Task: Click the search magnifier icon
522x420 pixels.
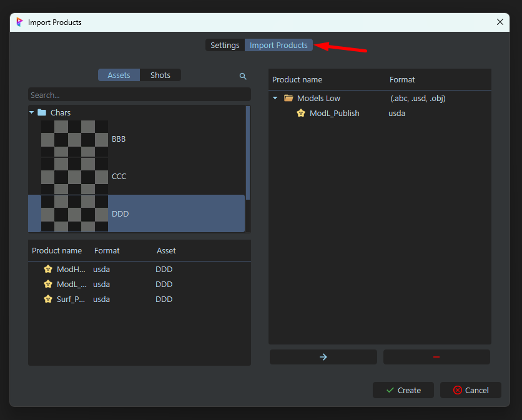Action: tap(243, 76)
